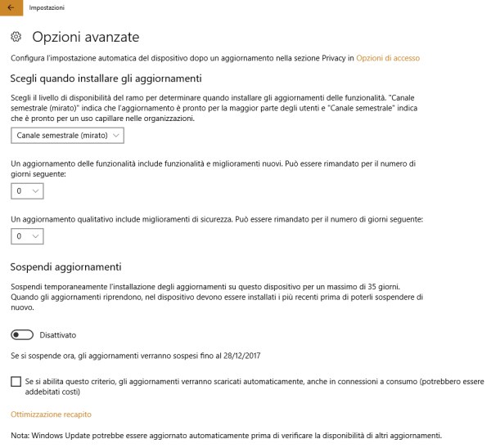Viewport: 491px width, 448px height.
Task: Click the suspension date text 28/12/2017
Action: pos(241,356)
